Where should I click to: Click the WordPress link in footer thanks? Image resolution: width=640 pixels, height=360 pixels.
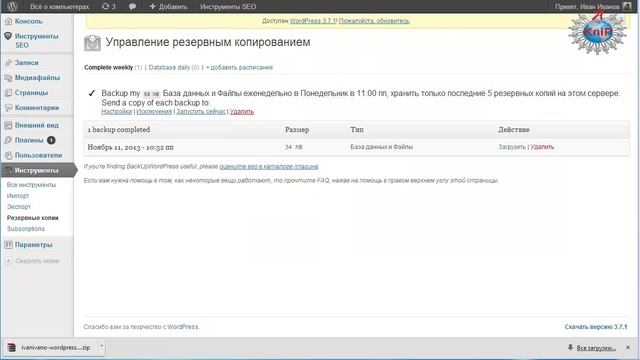[x=183, y=327]
